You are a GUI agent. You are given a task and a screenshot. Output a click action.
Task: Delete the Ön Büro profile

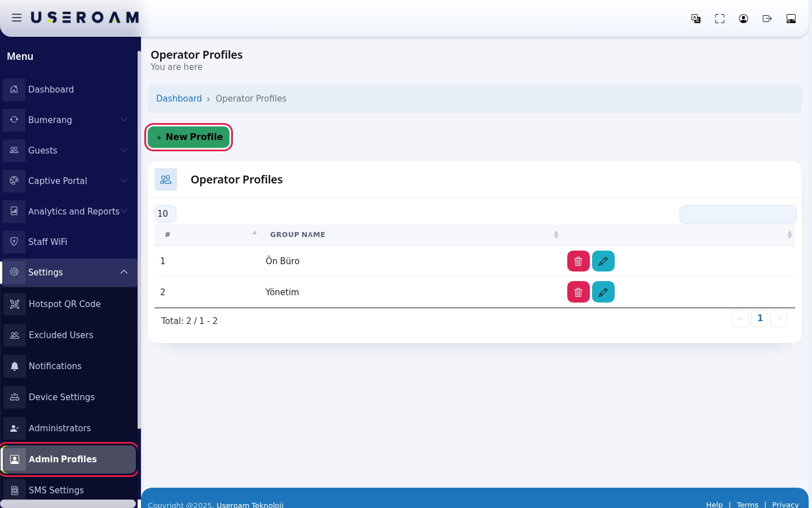point(578,261)
